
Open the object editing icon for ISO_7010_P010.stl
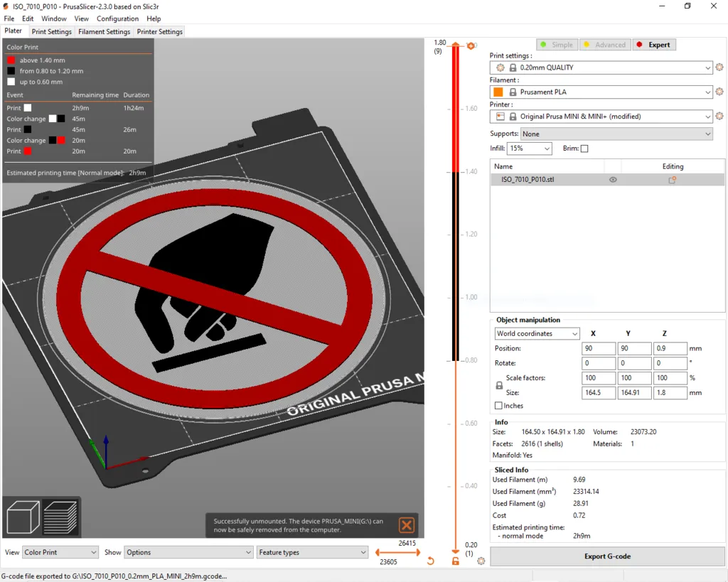672,180
